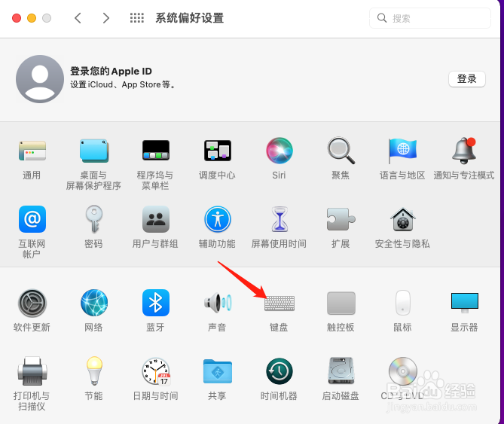Open the 鼠标 (Mouse) preferences

[x=402, y=303]
